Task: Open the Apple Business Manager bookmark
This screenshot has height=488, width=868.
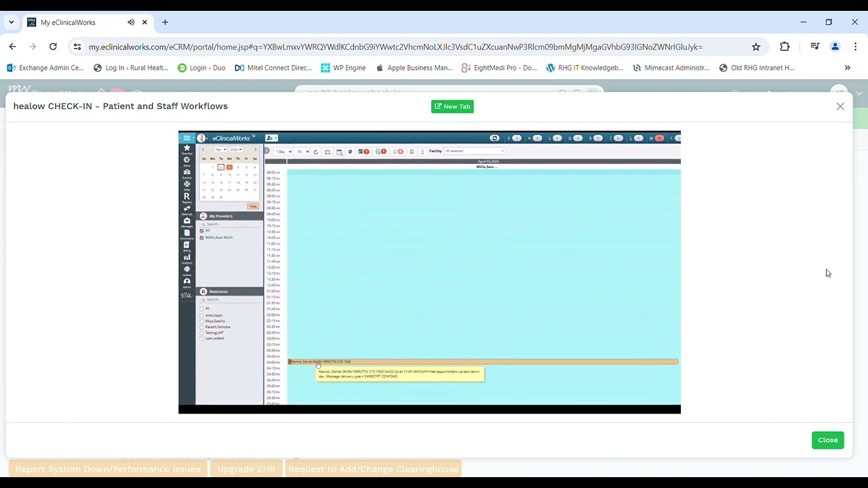Action: point(414,68)
